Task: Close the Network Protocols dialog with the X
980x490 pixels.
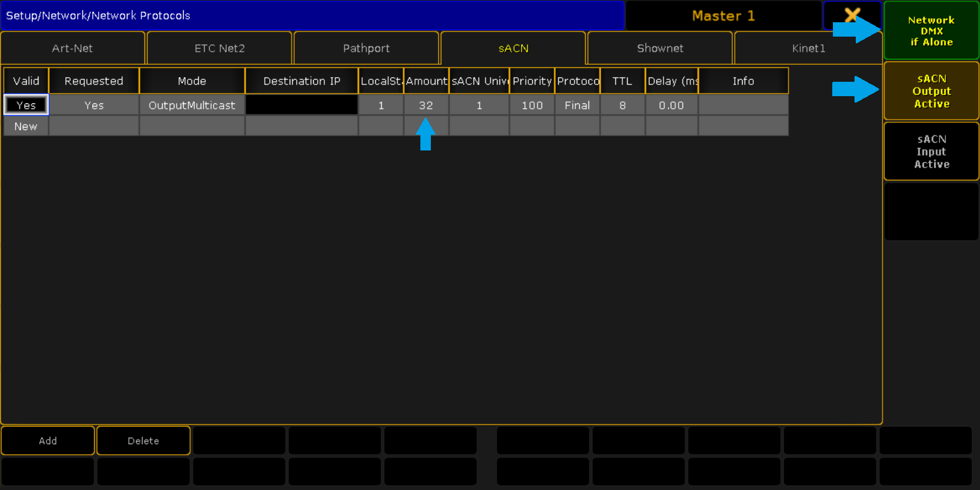Action: (x=852, y=15)
